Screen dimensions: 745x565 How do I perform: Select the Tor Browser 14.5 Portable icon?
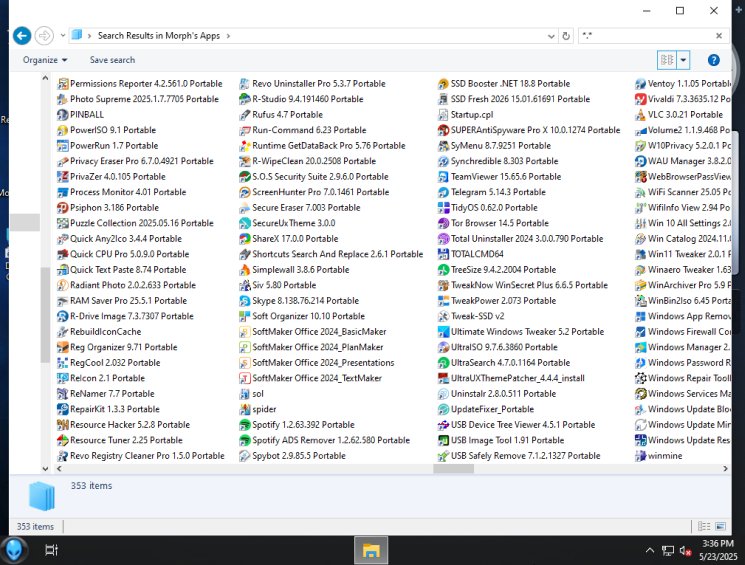pos(443,223)
